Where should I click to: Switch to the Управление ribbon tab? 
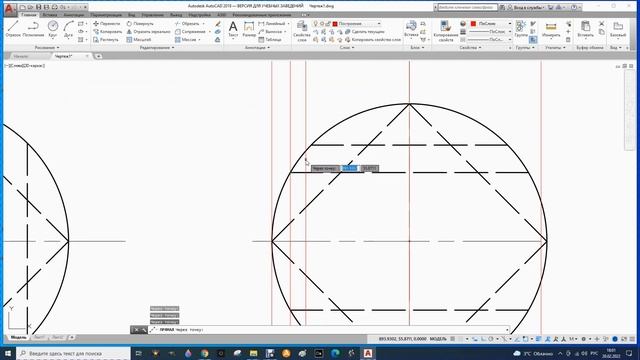pos(152,15)
